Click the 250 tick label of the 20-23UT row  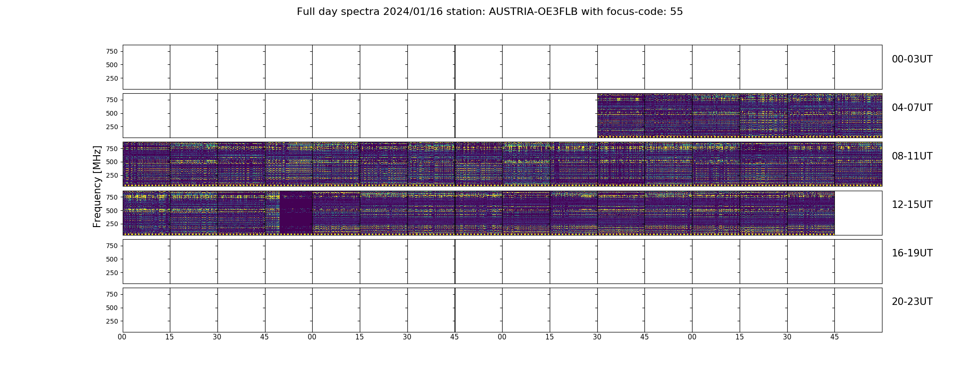[x=112, y=321]
